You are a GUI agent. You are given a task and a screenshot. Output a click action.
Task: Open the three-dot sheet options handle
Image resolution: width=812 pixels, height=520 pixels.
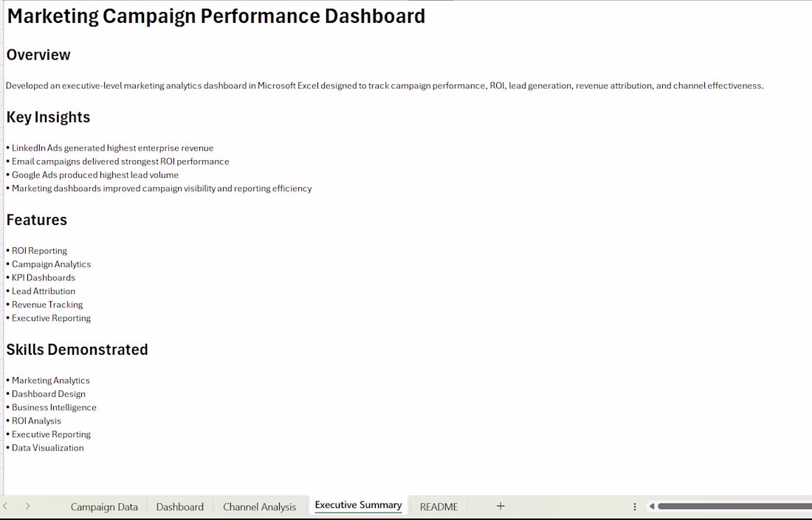[634, 507]
